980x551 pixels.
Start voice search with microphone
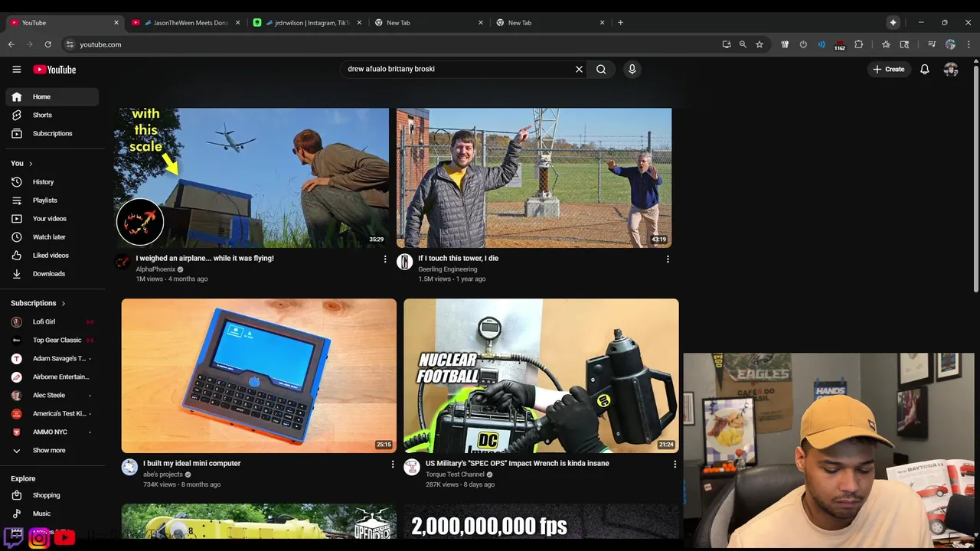click(632, 69)
